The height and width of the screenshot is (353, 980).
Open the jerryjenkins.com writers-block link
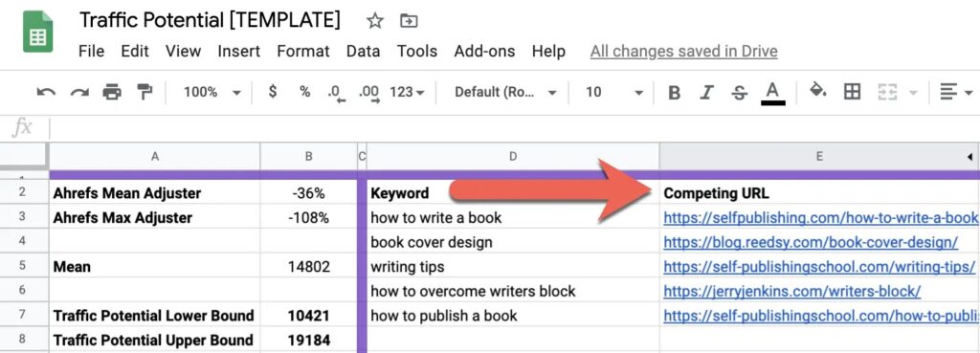coord(791,291)
